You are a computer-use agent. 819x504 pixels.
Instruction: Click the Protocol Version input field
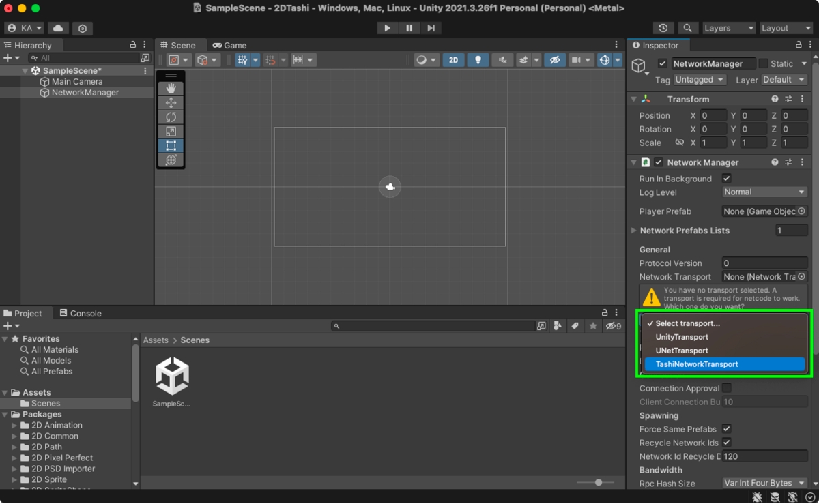click(764, 263)
